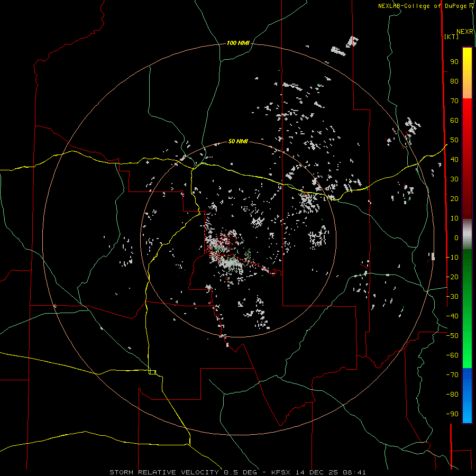Click the -10 value on the velocity scale

(452, 258)
